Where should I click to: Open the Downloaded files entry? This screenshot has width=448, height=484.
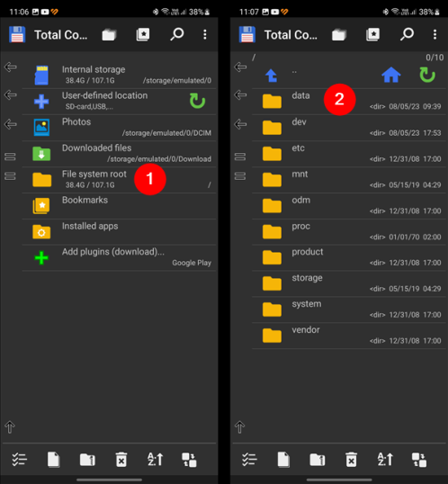point(119,154)
